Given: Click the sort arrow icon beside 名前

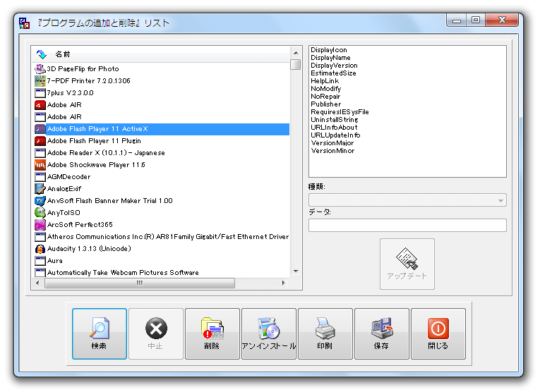Looking at the screenshot, I should tap(42, 54).
